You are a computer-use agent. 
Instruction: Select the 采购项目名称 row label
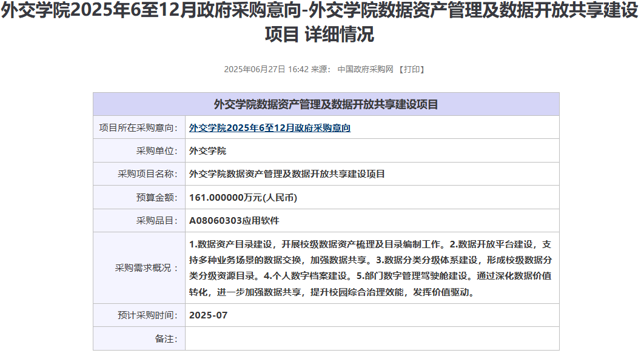(147, 174)
